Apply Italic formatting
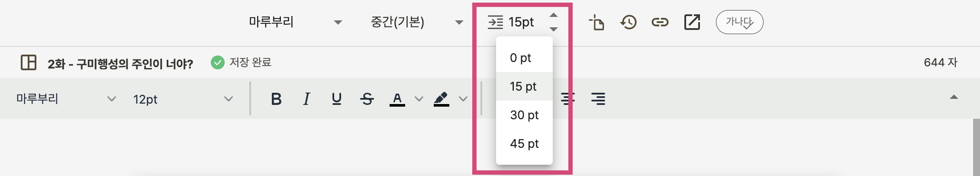 click(306, 99)
